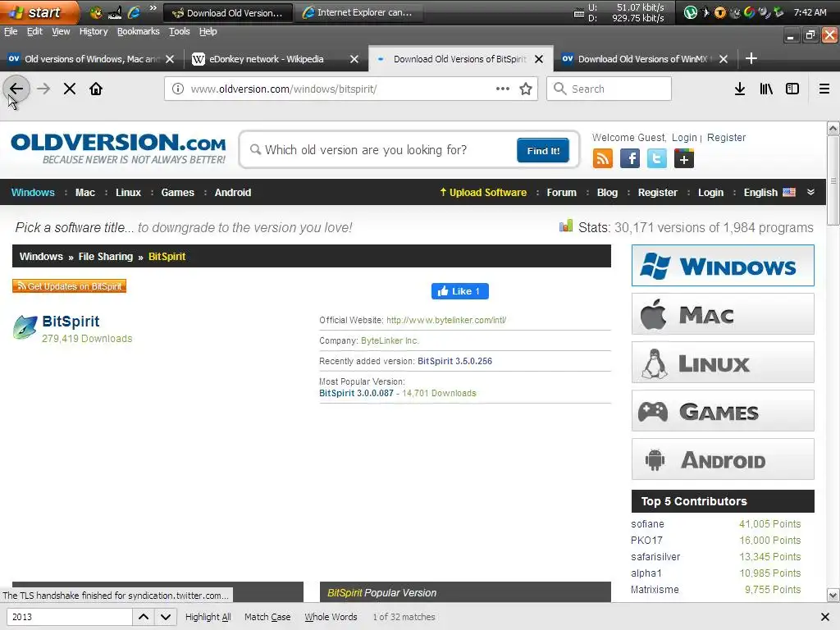The width and height of the screenshot is (840, 630).
Task: Bookmark this page with the star
Action: click(526, 89)
